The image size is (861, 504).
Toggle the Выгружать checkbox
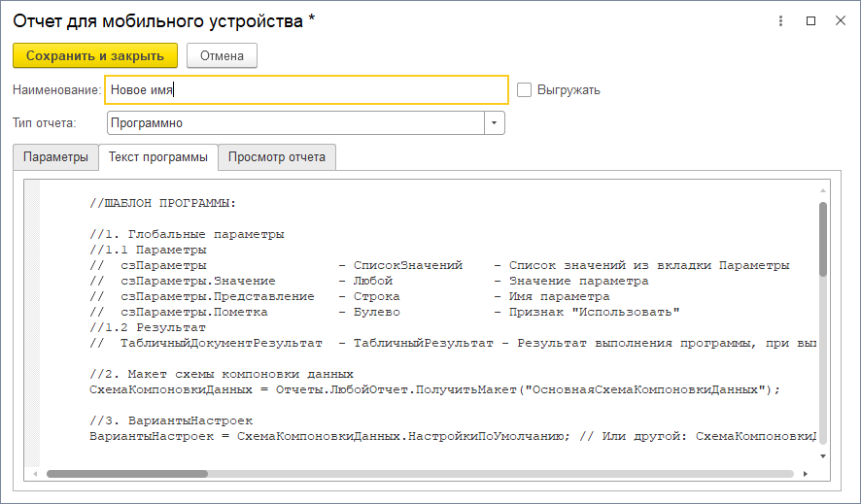[525, 90]
